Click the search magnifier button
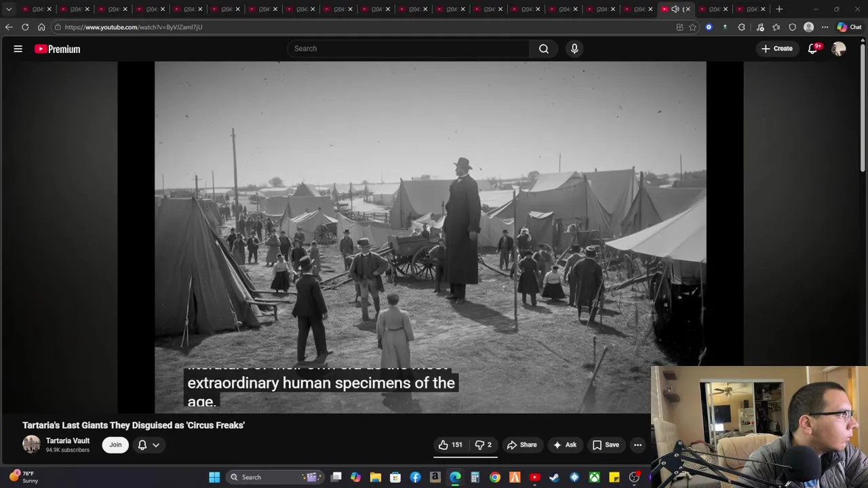 [x=544, y=49]
